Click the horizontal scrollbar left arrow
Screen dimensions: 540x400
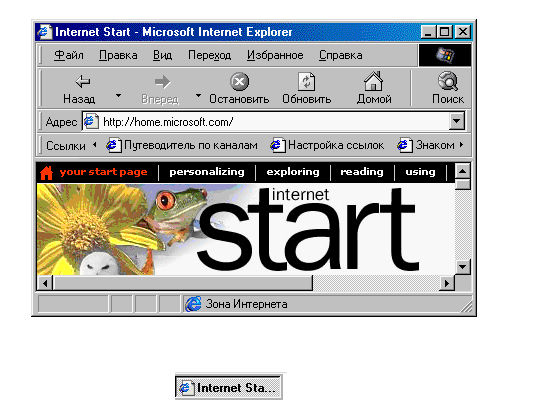pyautogui.click(x=45, y=283)
